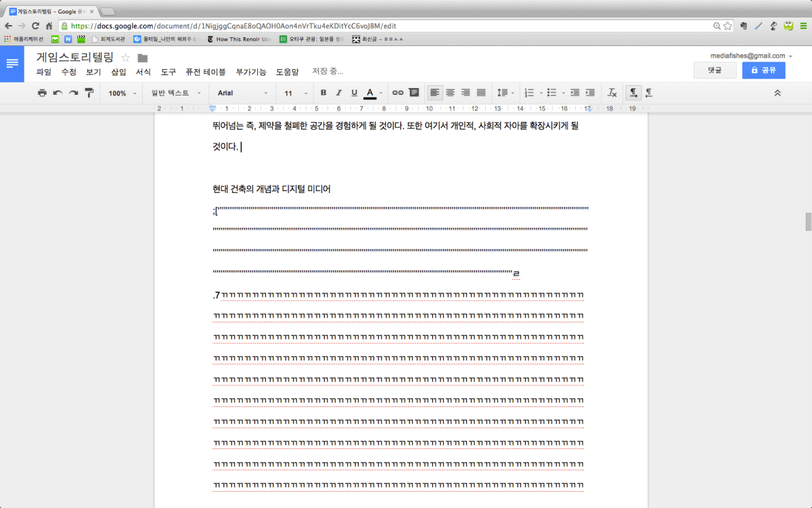Add a comment using toolbar icon
Viewport: 812px width, 508px height.
tap(414, 93)
